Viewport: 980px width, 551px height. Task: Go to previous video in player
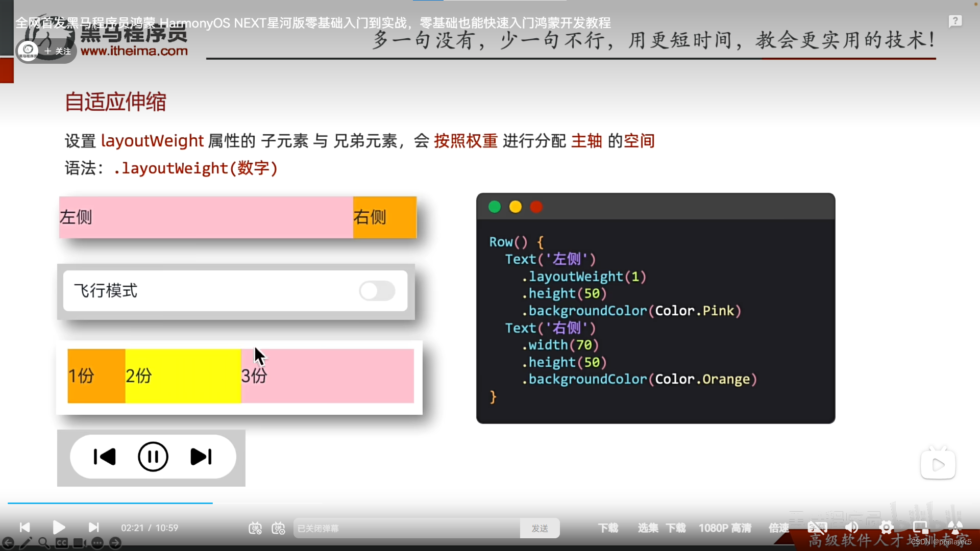pos(24,528)
